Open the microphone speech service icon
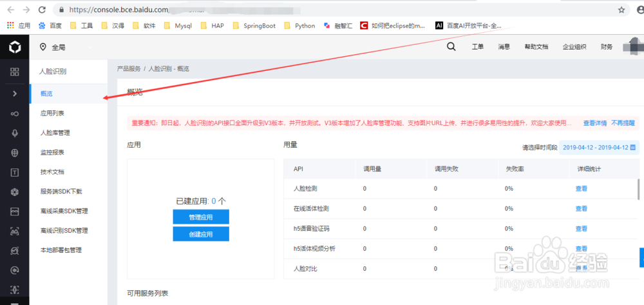 15,133
